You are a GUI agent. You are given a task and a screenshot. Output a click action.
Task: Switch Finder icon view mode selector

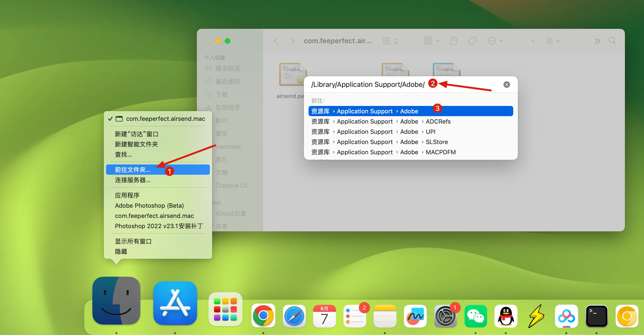(x=390, y=41)
